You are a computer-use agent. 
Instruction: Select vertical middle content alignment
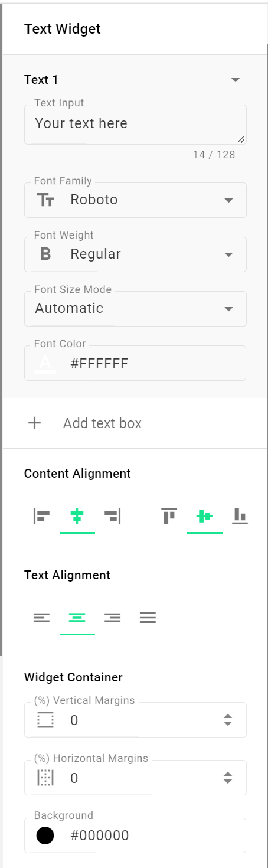tap(205, 516)
